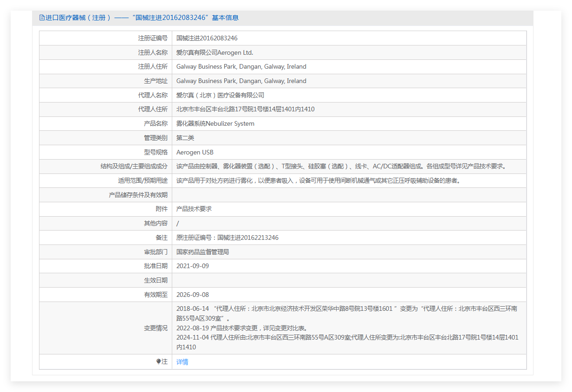Image resolution: width=572 pixels, height=392 pixels.
Task: Click the 变更情况 row label
Action: coord(156,328)
